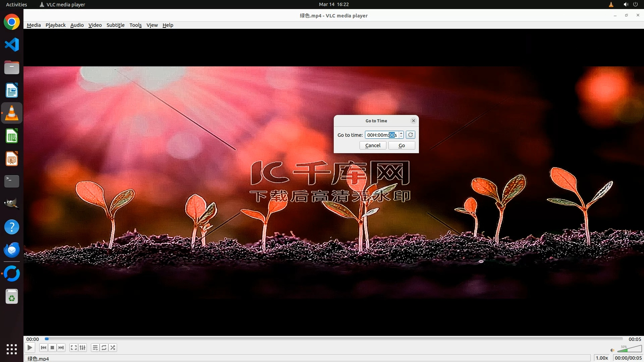Viewport: 644px width, 362px height.
Task: Toggle loop mode button
Action: pos(104,348)
